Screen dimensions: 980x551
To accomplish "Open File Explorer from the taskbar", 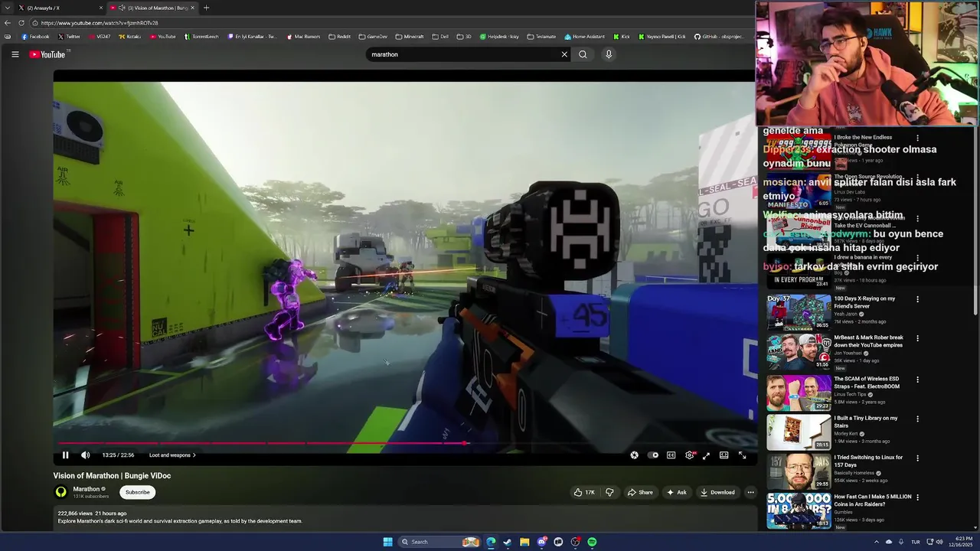I will point(524,542).
